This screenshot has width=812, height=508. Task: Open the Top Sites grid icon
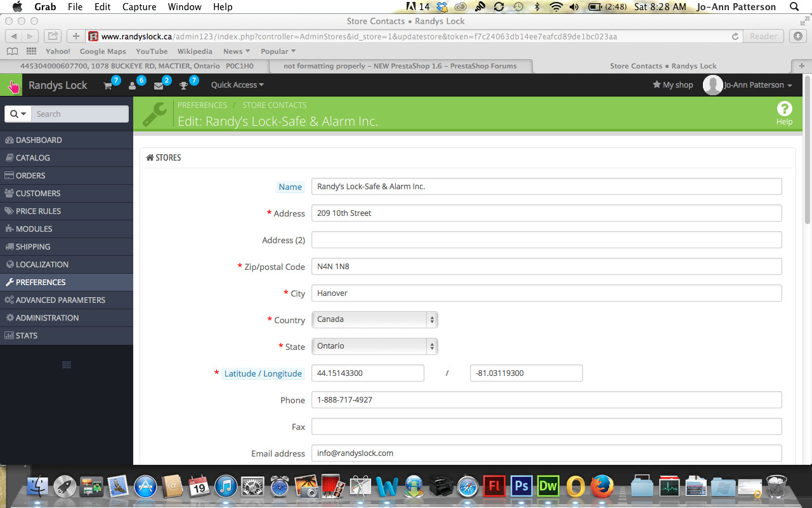30,51
